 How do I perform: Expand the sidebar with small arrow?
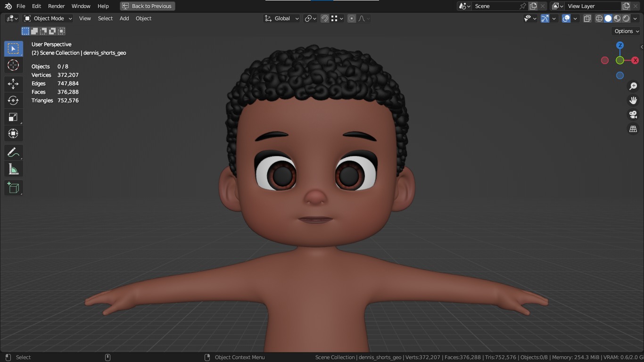642,47
